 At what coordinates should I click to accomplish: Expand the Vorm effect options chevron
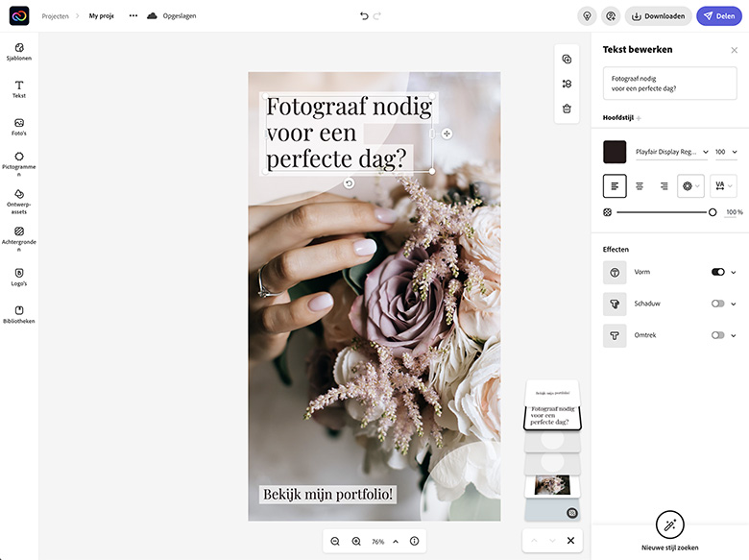coord(734,273)
